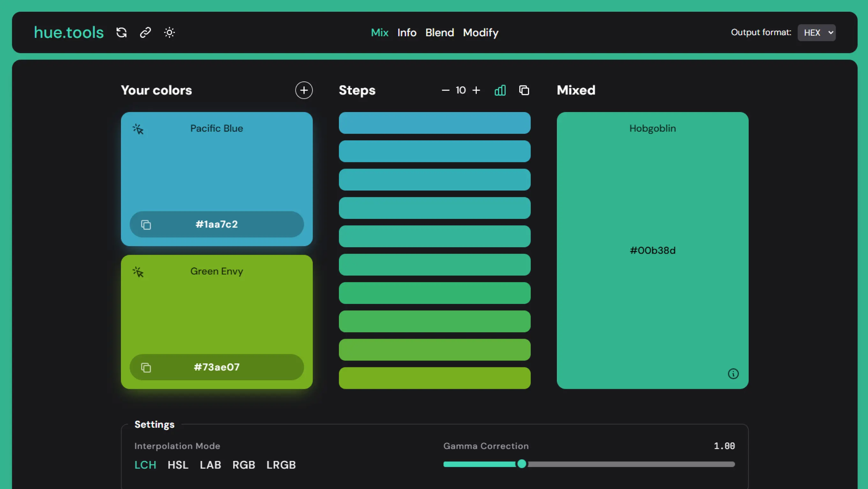Viewport: 868px width, 489px height.
Task: Toggle light theme with sun icon
Action: pos(169,33)
